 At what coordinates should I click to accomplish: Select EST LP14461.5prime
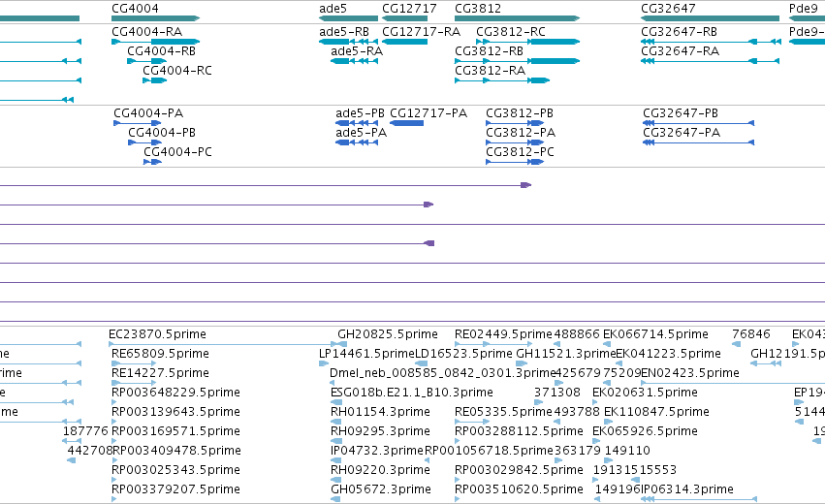click(x=366, y=354)
